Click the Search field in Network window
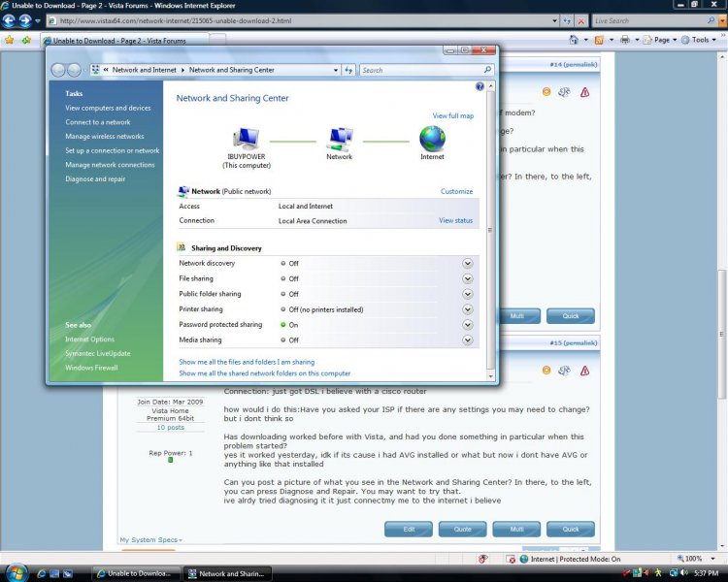The height and width of the screenshot is (582, 728). pyautogui.click(x=421, y=70)
